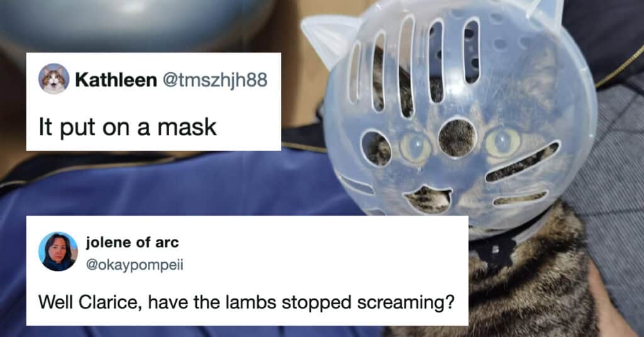Image resolution: width=644 pixels, height=337 pixels.
Task: Click the left plastic ear of the mask
Action: [331, 38]
